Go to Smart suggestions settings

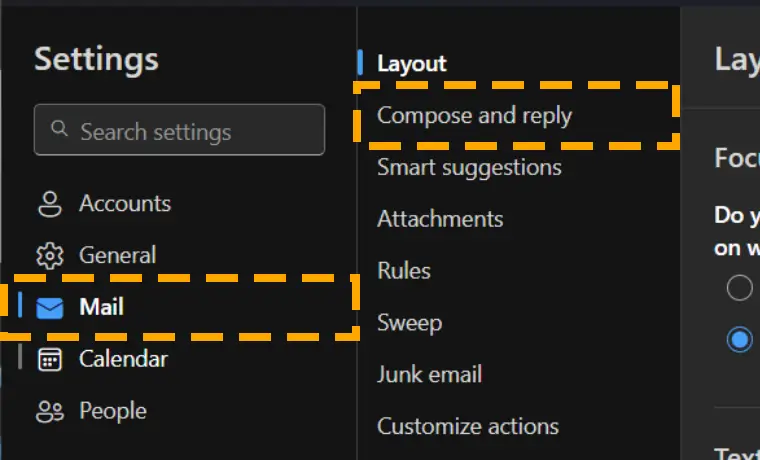click(469, 168)
